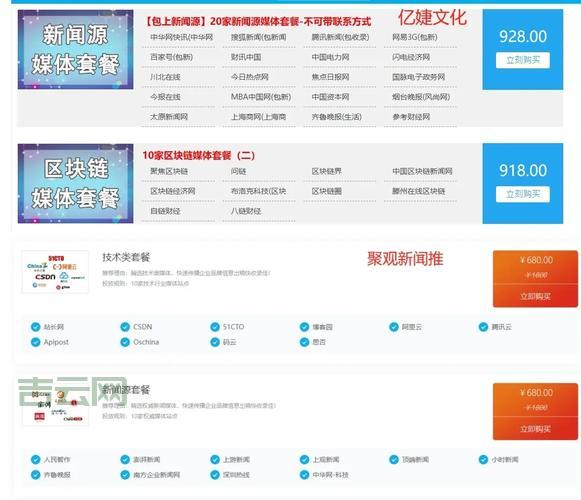Click the check icon next to 思否
581x500 pixels.
click(x=305, y=342)
